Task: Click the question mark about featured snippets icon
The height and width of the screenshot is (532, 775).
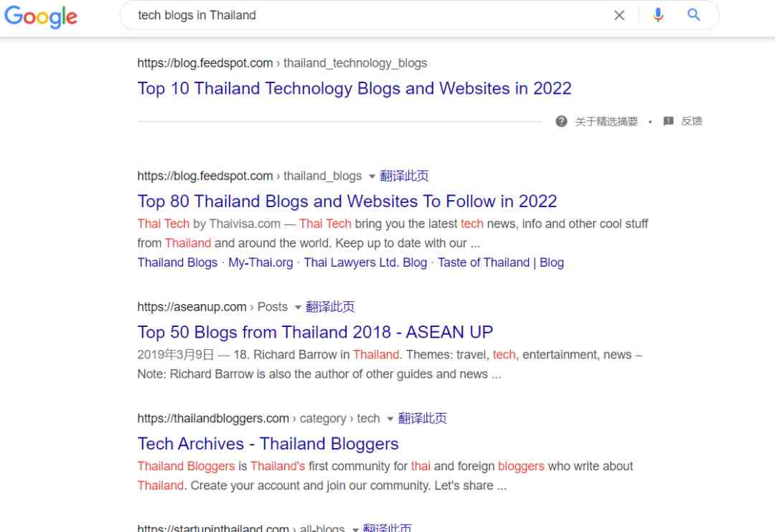Action: tap(561, 121)
